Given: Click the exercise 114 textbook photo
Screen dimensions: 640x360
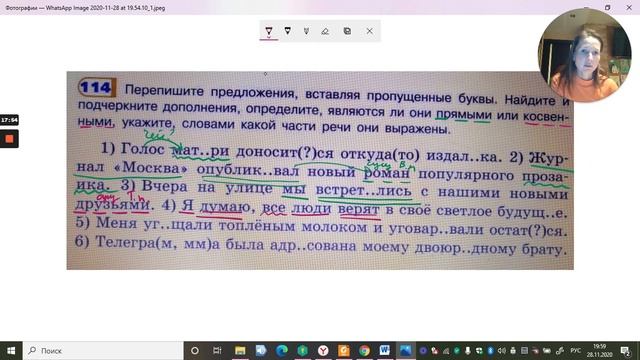Looking at the screenshot, I should click(320, 171).
